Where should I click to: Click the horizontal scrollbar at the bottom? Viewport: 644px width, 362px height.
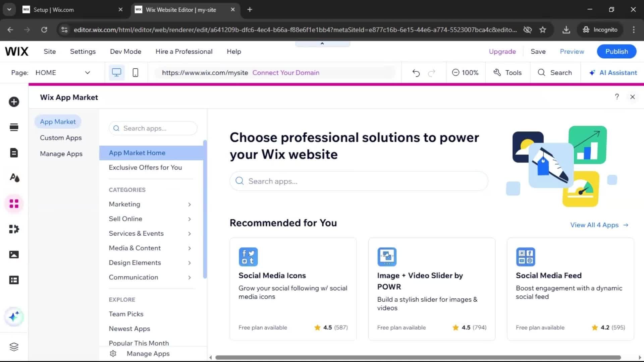click(418, 357)
